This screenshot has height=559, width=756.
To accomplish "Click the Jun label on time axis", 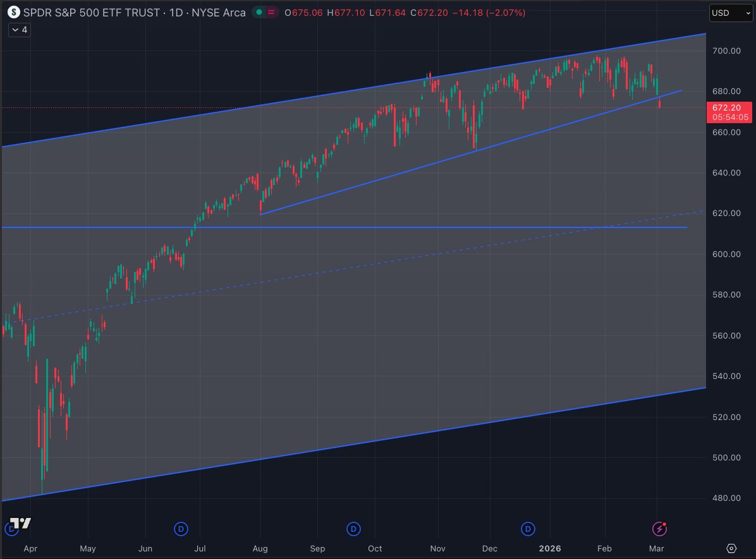I will (x=145, y=548).
